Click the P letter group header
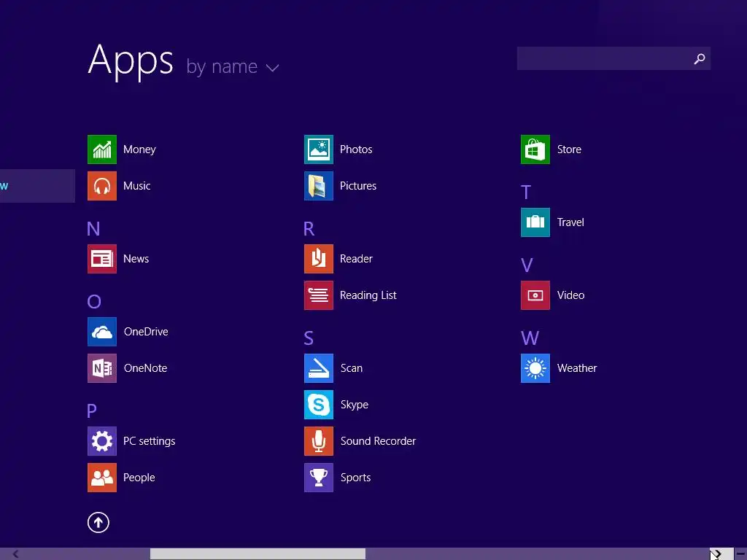747x560 pixels. pos(92,411)
